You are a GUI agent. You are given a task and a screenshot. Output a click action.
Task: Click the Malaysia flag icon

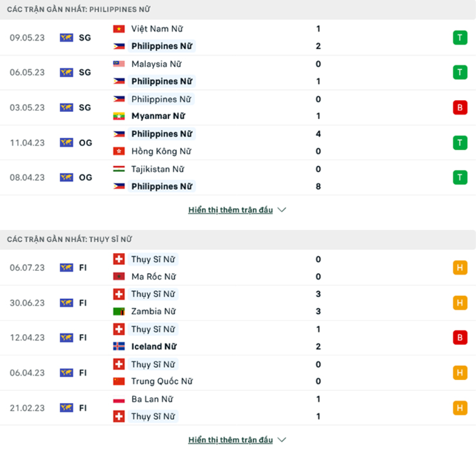(x=119, y=64)
